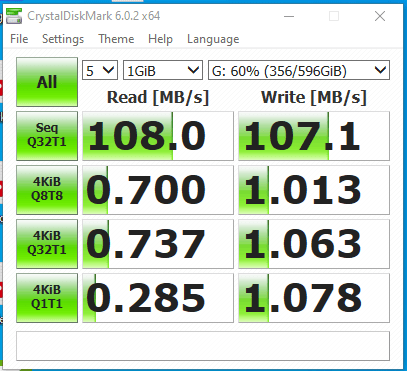Click the 4KiB Q1T1 write value 1.078
The width and height of the screenshot is (407, 371).
(x=314, y=298)
